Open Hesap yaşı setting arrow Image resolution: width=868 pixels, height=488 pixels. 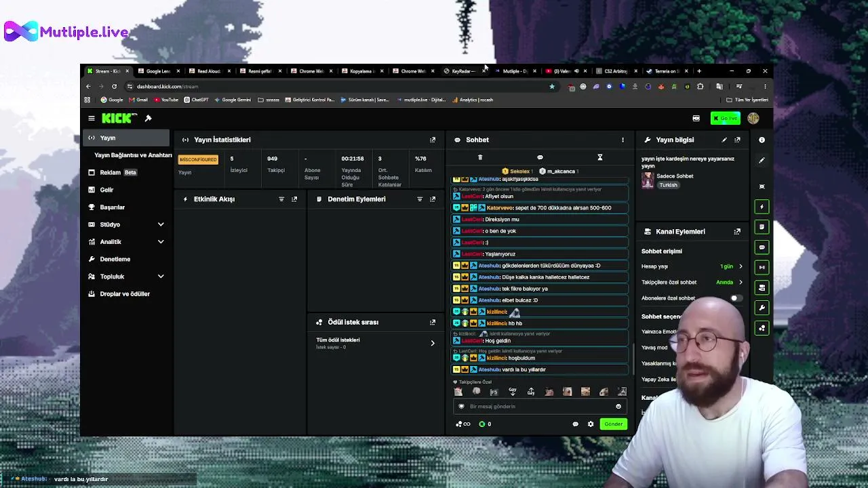pyautogui.click(x=741, y=267)
